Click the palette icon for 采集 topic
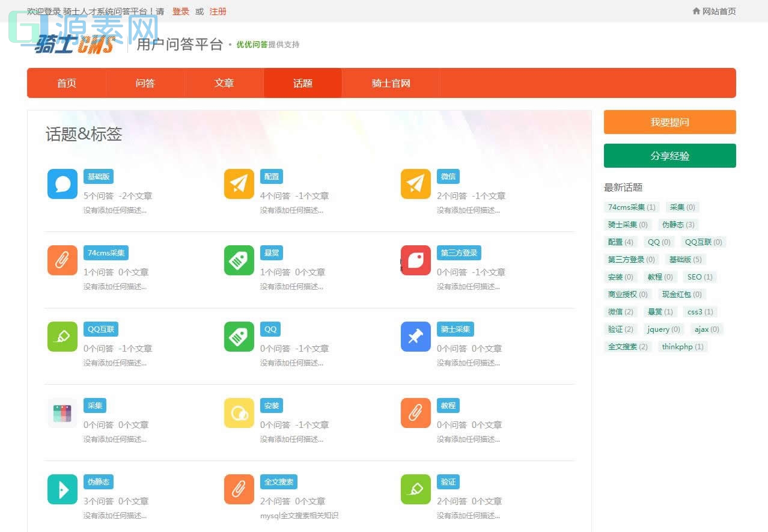The height and width of the screenshot is (532, 768). [x=62, y=413]
